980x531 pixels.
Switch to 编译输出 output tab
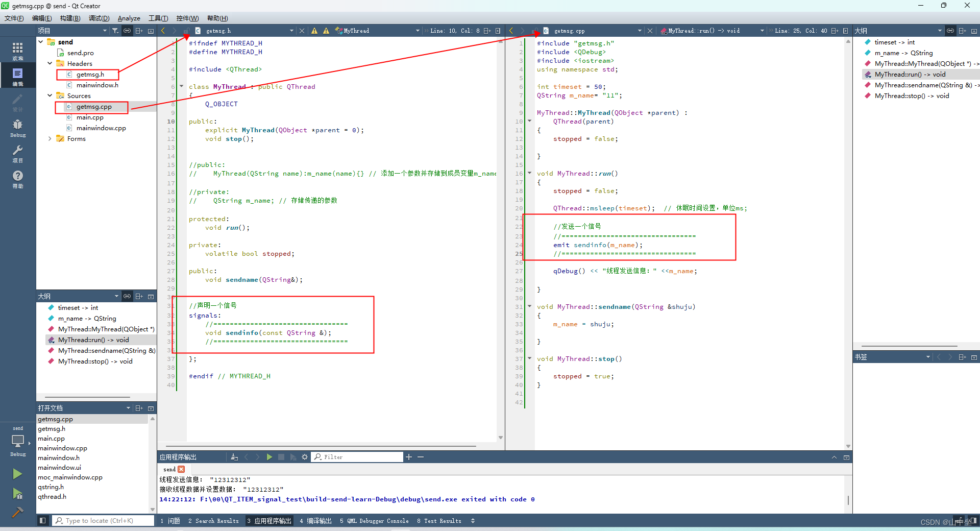pyautogui.click(x=315, y=521)
